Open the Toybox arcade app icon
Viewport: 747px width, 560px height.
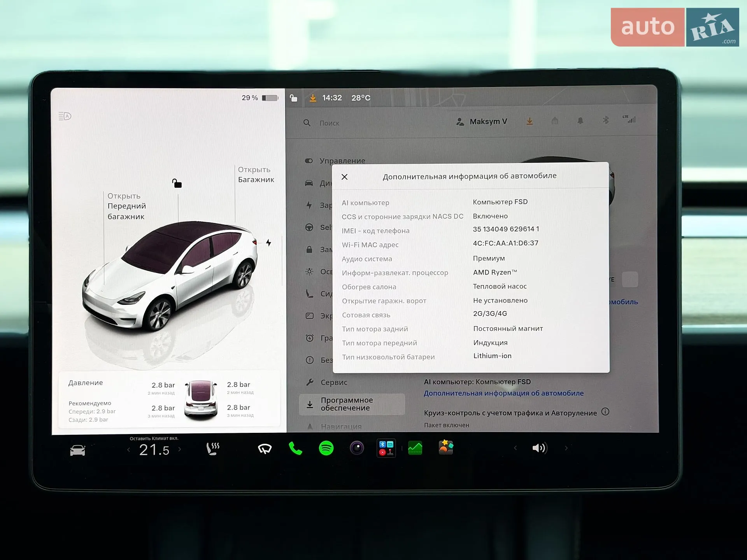pos(386,448)
